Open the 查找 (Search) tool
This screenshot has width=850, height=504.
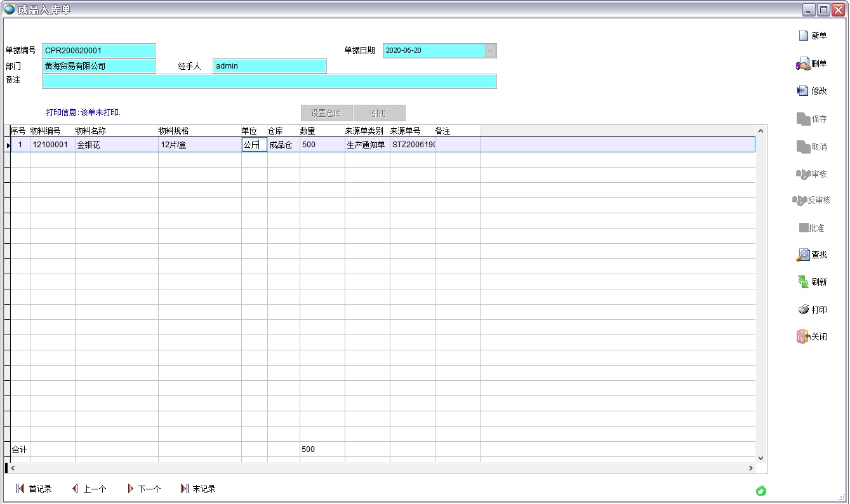(803, 255)
